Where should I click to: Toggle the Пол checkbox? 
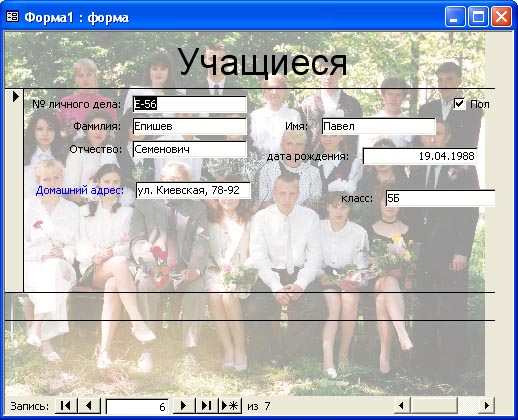point(459,104)
